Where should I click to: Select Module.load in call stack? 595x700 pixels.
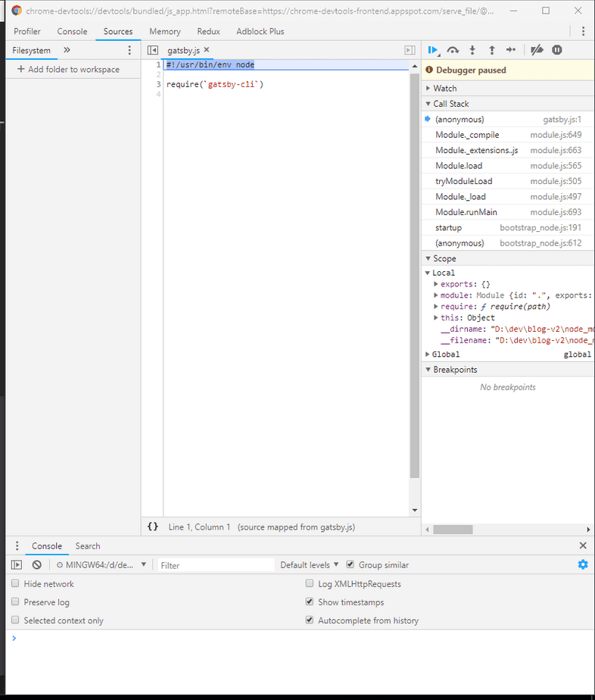[x=459, y=166]
